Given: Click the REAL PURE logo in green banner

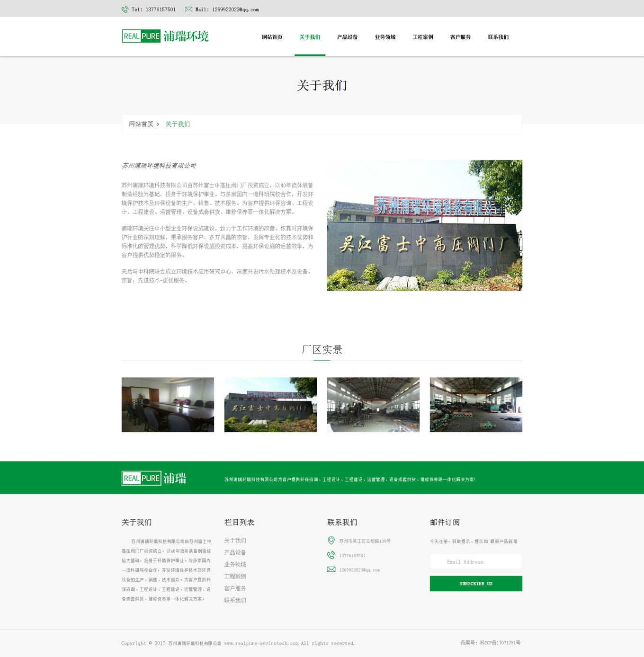Looking at the screenshot, I should [x=154, y=478].
